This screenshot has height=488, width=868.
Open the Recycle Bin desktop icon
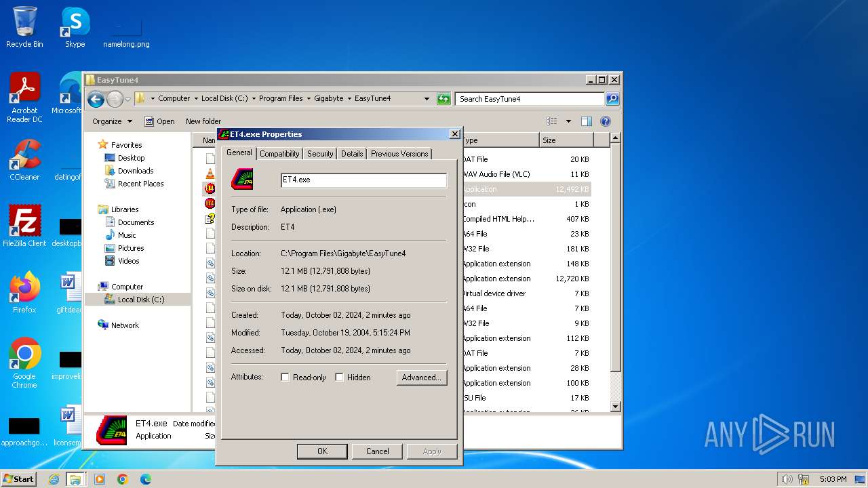(24, 27)
